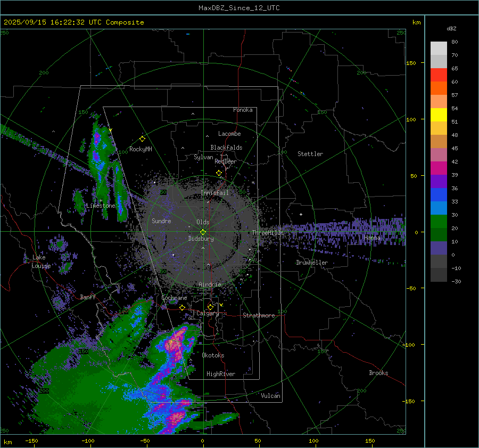Click the 2025/09/15 16:22:32 UTC Composite timestamp
The width and height of the screenshot is (479, 448).
pos(73,22)
